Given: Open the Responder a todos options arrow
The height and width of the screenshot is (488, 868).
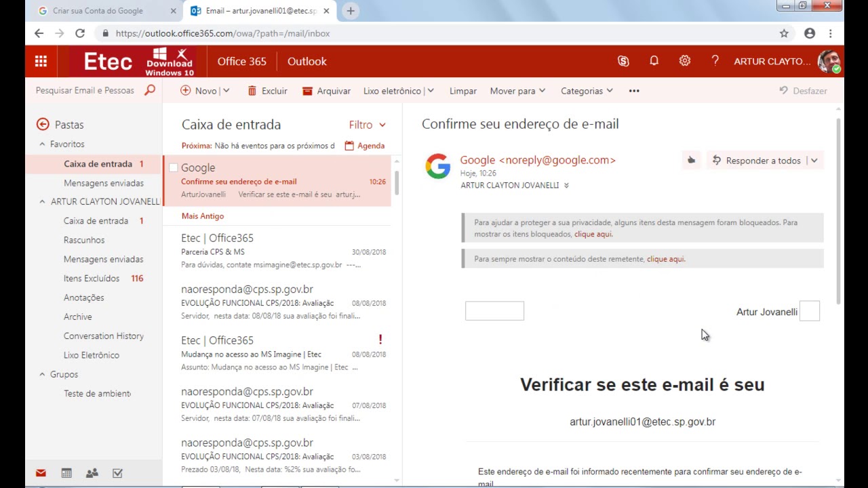Looking at the screenshot, I should coord(814,161).
